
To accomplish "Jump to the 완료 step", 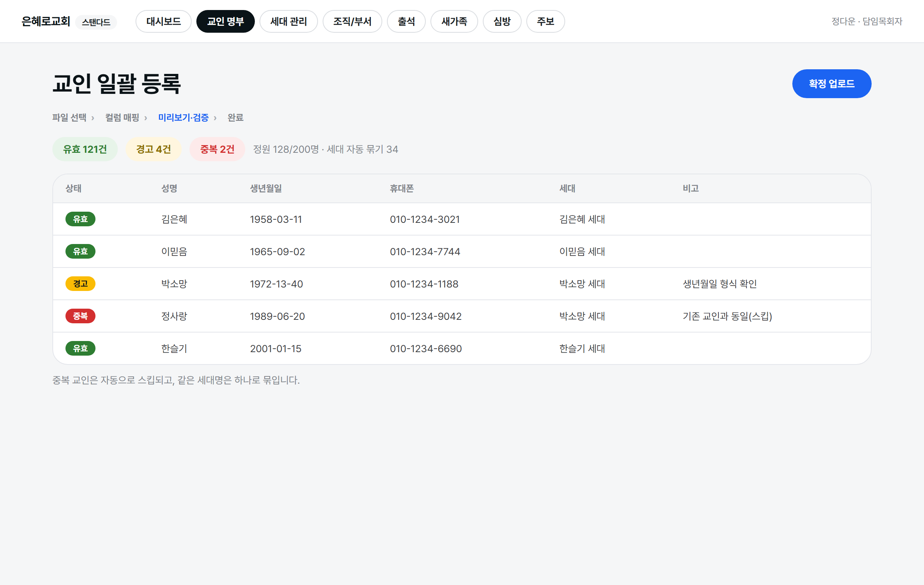I will tap(235, 117).
